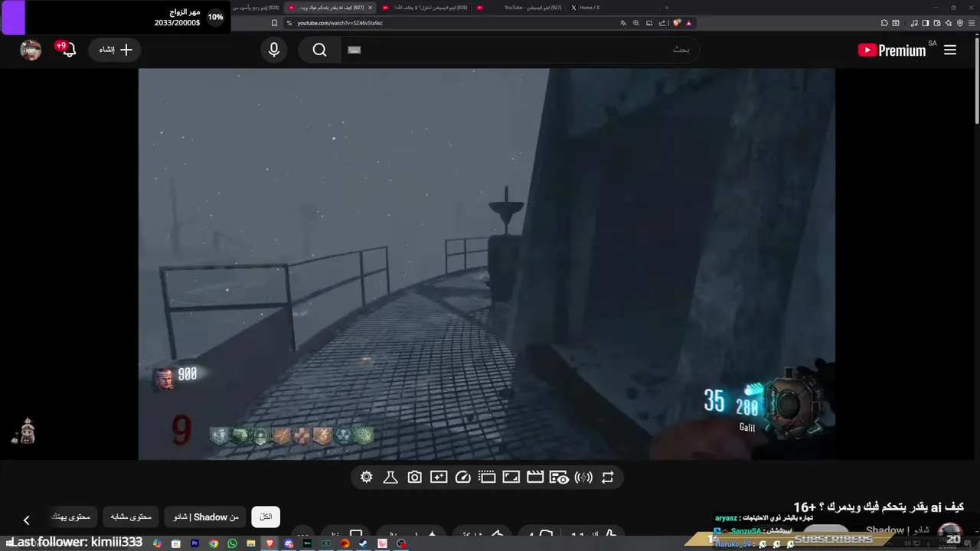Click the chips carousel left arrow
980x551 pixels.
tap(26, 520)
